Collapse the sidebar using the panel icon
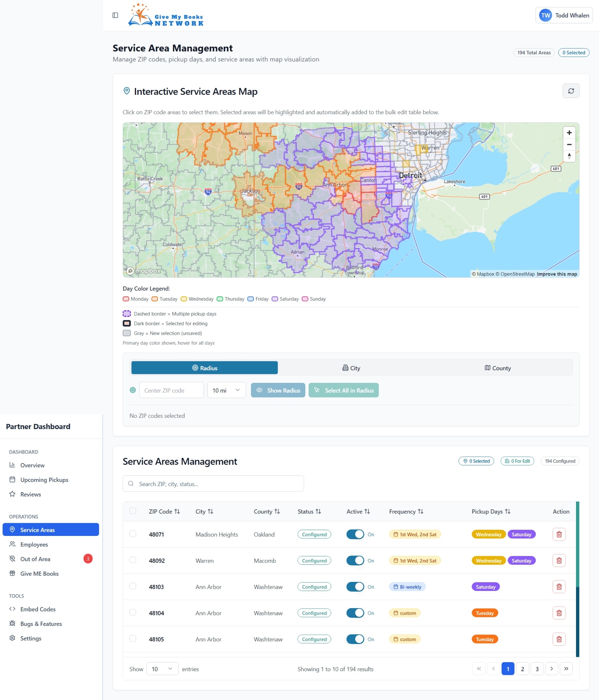 tap(115, 15)
